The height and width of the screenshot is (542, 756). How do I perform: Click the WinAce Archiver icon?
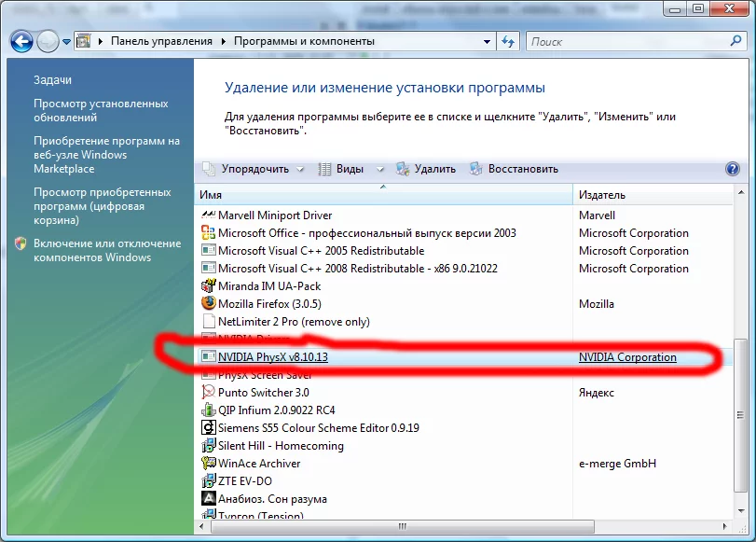click(208, 463)
